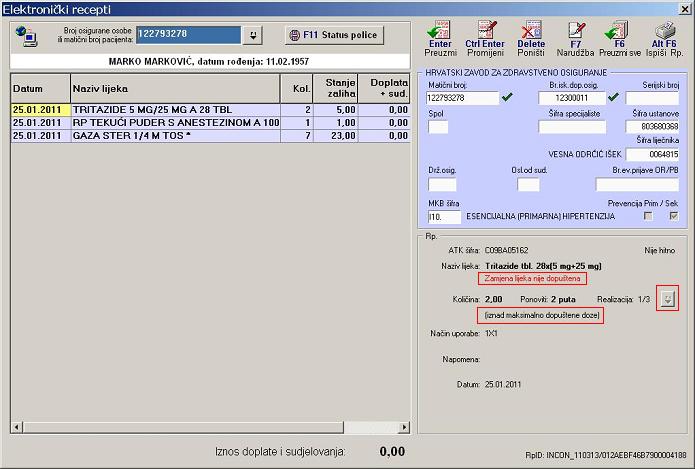Viewport: 695px width, 469px height.
Task: Select the TRITAZIDE 5 MG/25 MG A 28 TBL row
Action: 211,109
